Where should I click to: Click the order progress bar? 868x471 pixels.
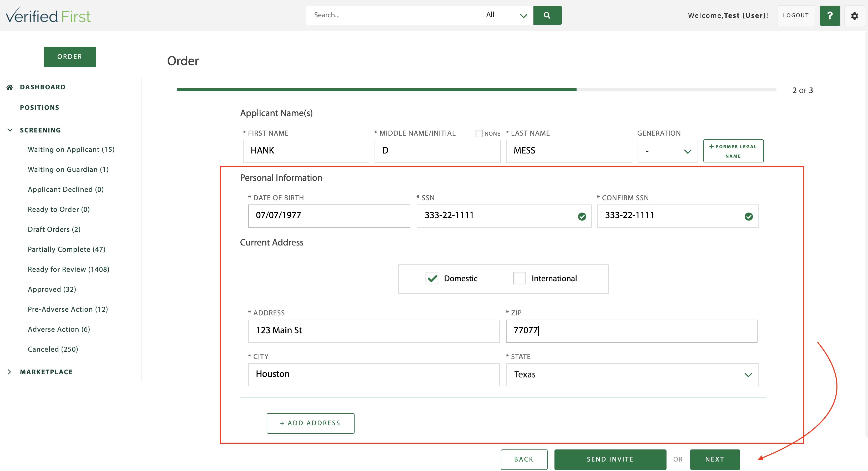coord(476,90)
